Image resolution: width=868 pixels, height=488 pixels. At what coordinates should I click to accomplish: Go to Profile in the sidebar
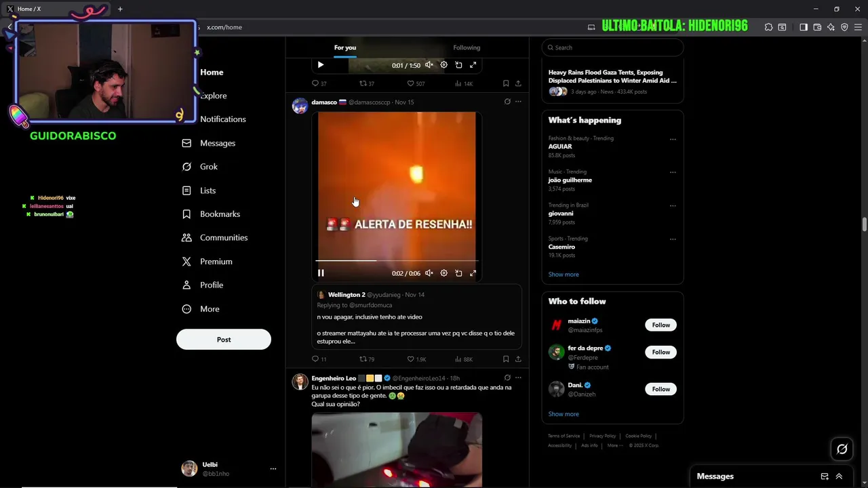203,285
